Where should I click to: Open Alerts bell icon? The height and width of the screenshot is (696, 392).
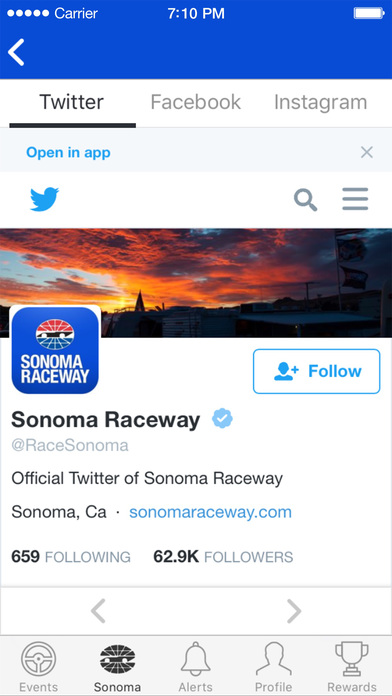coord(195,666)
